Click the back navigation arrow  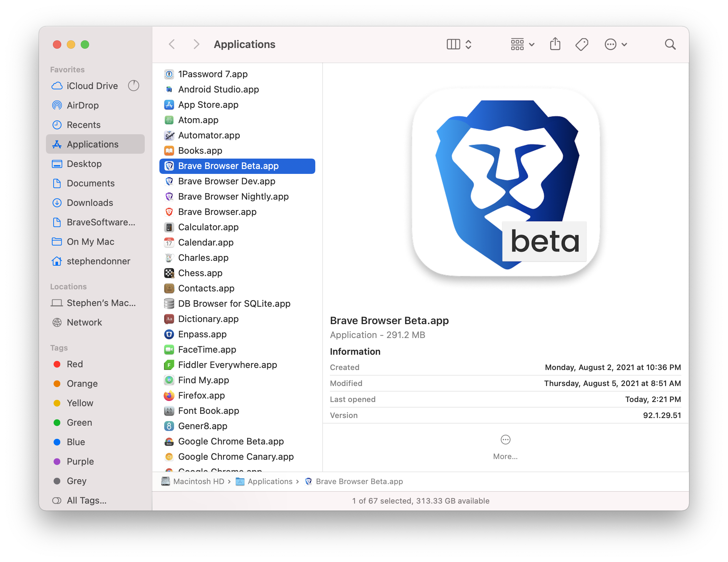tap(171, 44)
